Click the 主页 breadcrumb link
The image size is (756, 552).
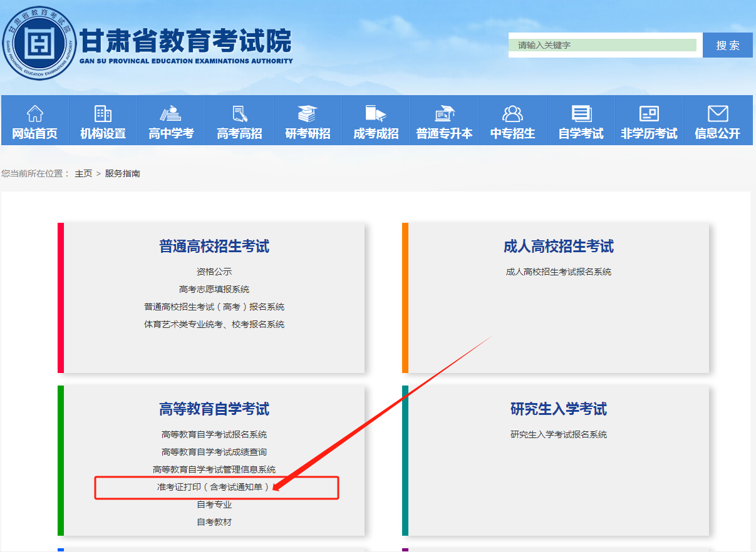pyautogui.click(x=83, y=173)
